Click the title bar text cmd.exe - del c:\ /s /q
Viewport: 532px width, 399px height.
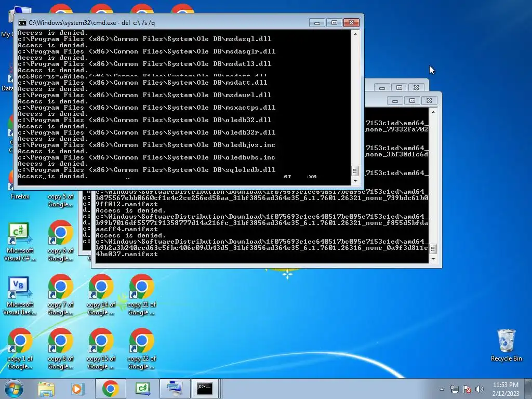click(x=91, y=23)
